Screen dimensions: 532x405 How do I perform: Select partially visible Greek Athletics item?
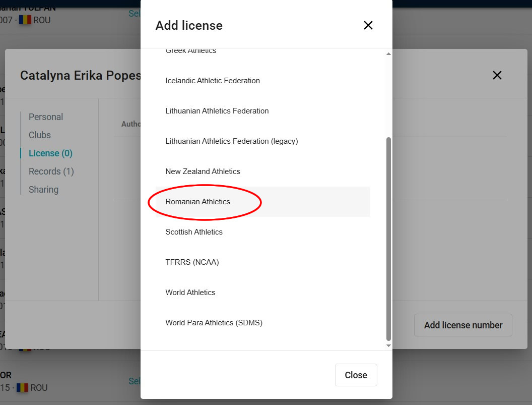click(x=191, y=51)
